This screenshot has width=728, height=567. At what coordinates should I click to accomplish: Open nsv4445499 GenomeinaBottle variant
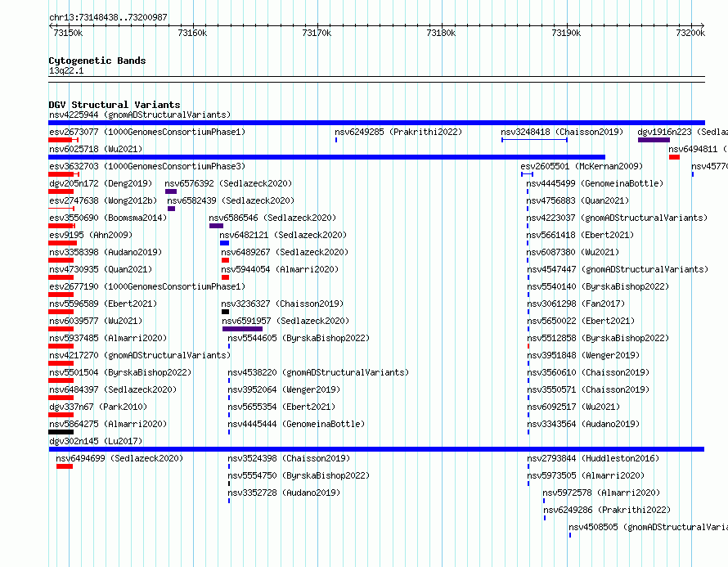pos(595,183)
